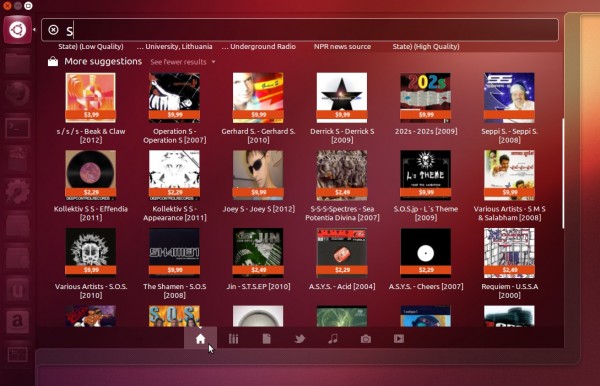Switch to the Files lens
The width and height of the screenshot is (600, 386).
(267, 339)
